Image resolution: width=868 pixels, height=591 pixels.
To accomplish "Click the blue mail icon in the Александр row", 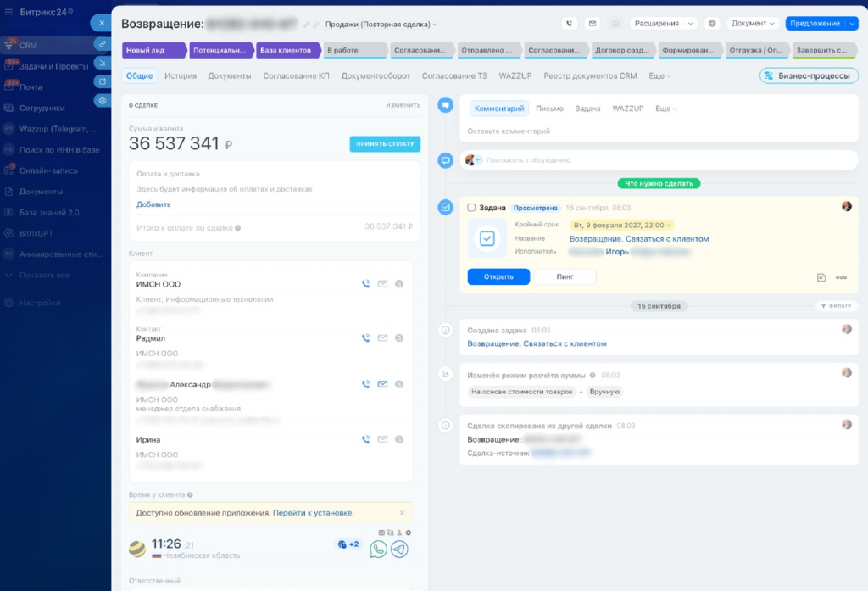I will 382,384.
